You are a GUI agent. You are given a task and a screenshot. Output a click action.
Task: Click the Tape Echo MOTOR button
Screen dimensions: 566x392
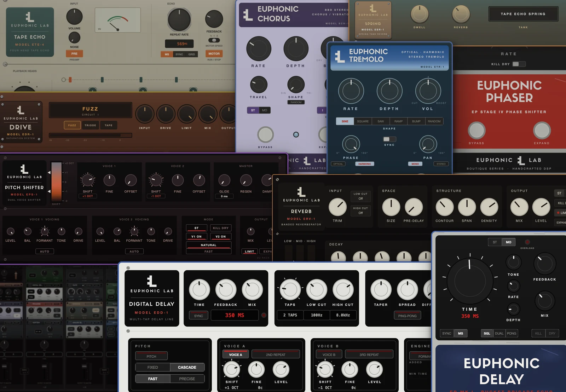(214, 54)
